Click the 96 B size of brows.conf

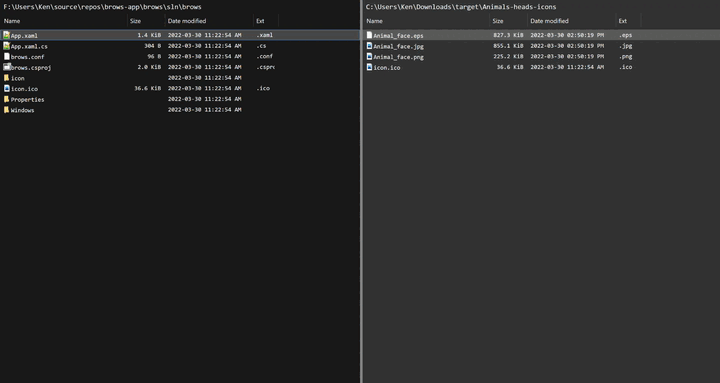pos(154,56)
